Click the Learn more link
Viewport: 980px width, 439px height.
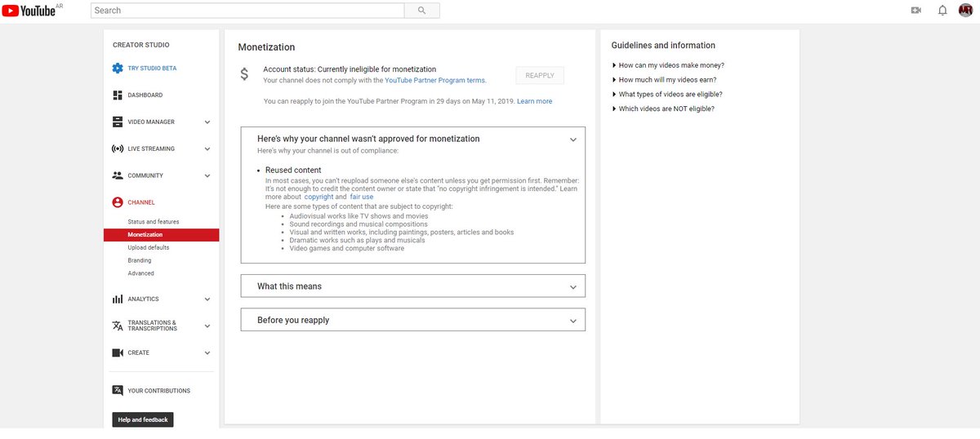pyautogui.click(x=534, y=102)
